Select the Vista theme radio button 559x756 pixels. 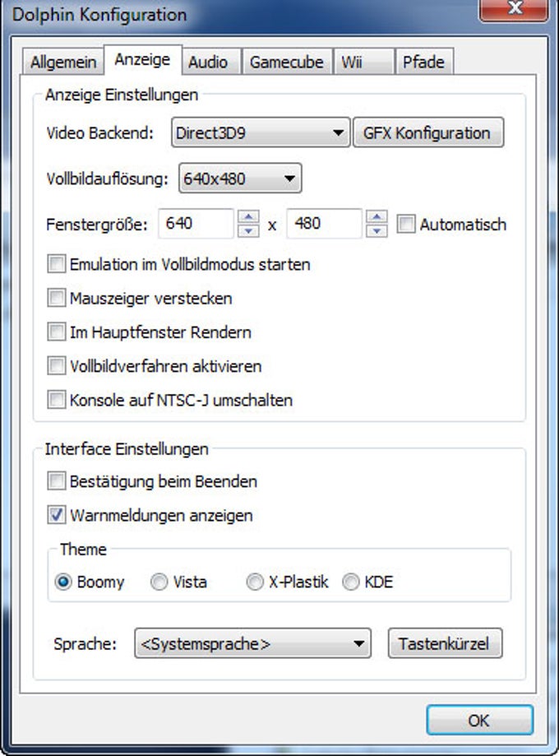159,582
